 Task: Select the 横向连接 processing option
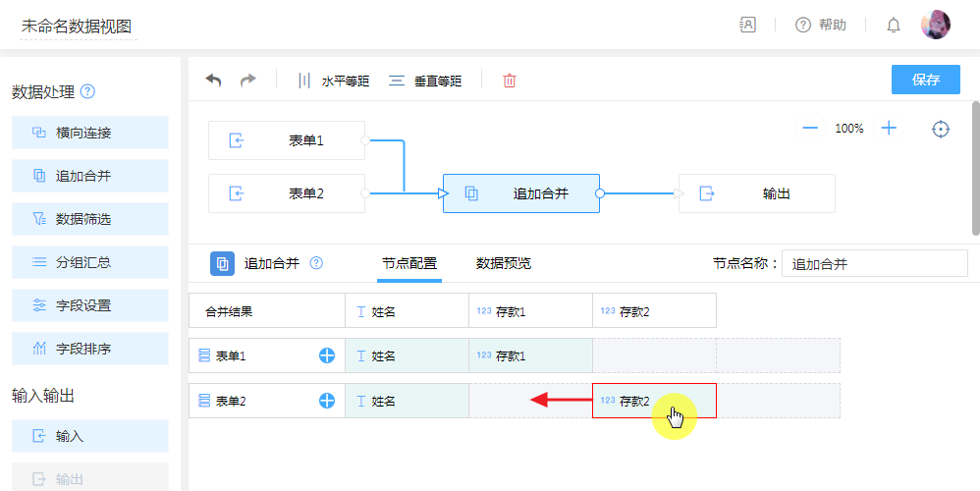pos(90,133)
